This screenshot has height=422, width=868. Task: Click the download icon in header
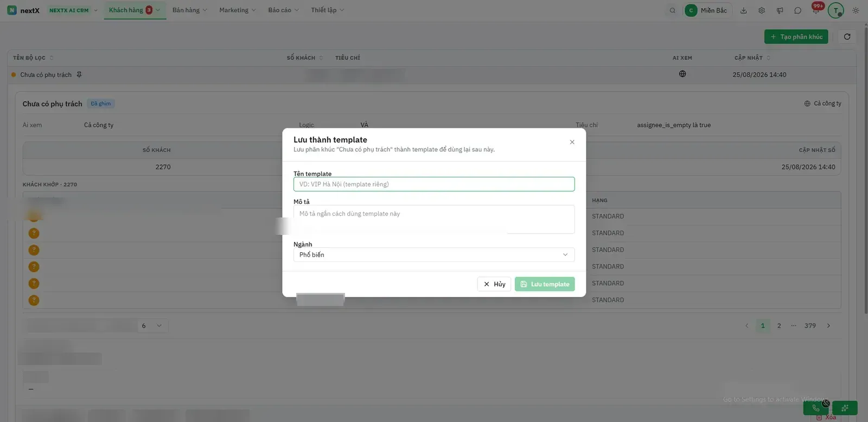pyautogui.click(x=744, y=10)
